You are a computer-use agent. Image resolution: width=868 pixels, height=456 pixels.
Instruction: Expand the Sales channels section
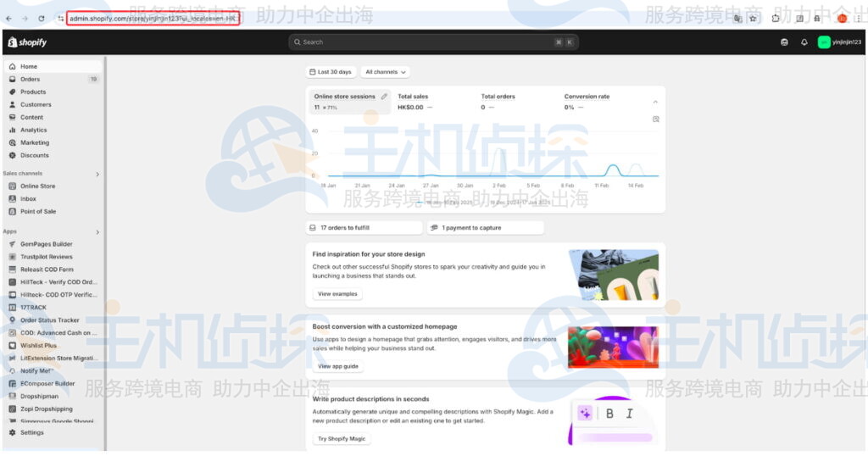pos(97,174)
